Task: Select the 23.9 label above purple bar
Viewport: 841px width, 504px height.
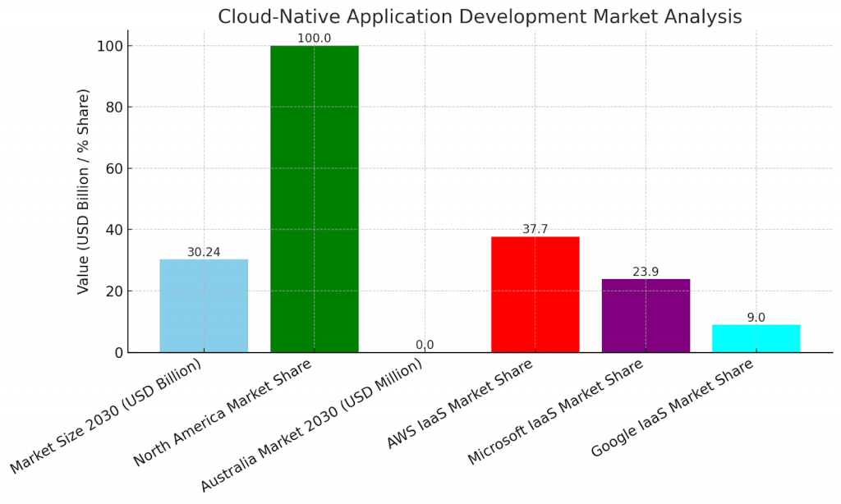Action: pyautogui.click(x=647, y=271)
